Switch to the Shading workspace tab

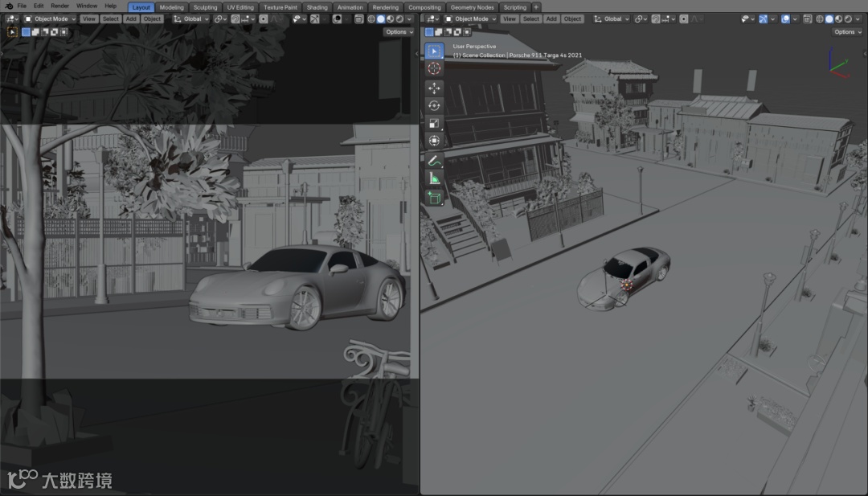317,7
